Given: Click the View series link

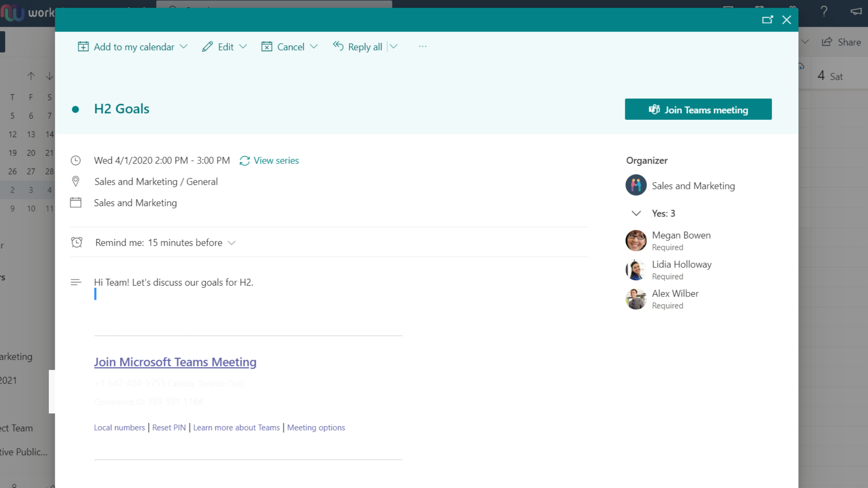Looking at the screenshot, I should [x=276, y=160].
